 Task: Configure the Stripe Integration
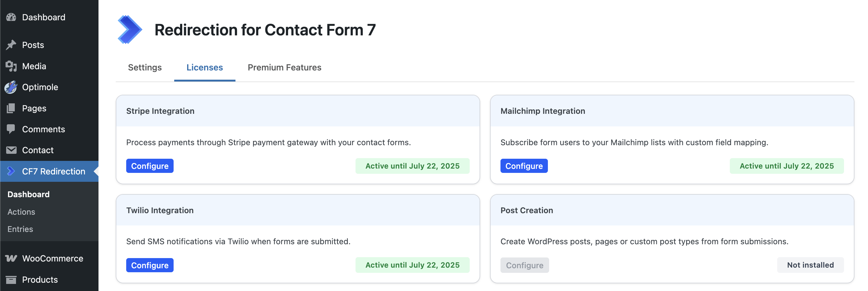point(150,166)
